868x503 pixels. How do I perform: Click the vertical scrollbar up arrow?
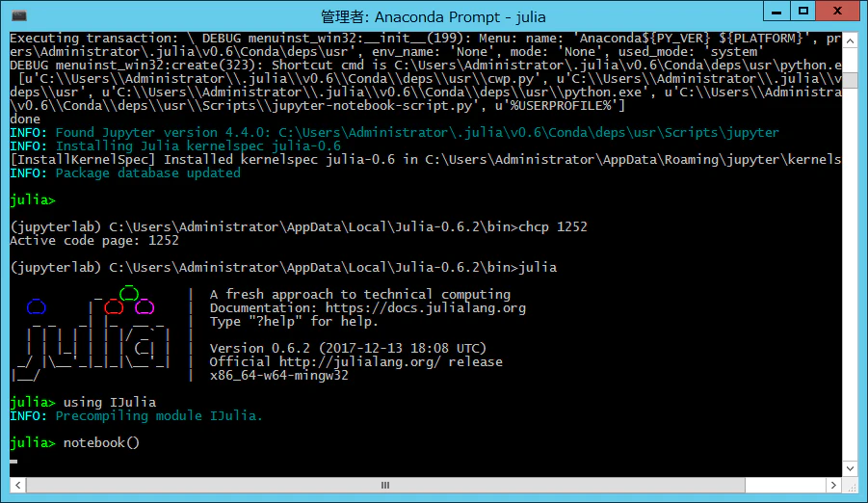[x=850, y=40]
